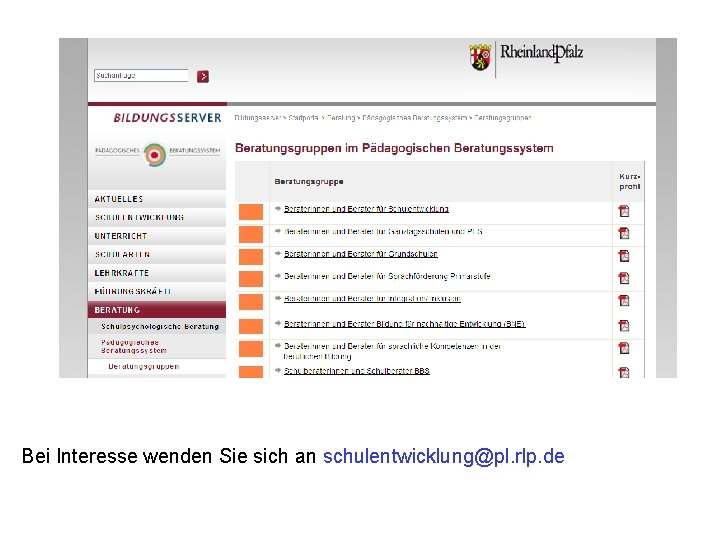Select Führungskräfte in the sidebar

click(x=157, y=291)
